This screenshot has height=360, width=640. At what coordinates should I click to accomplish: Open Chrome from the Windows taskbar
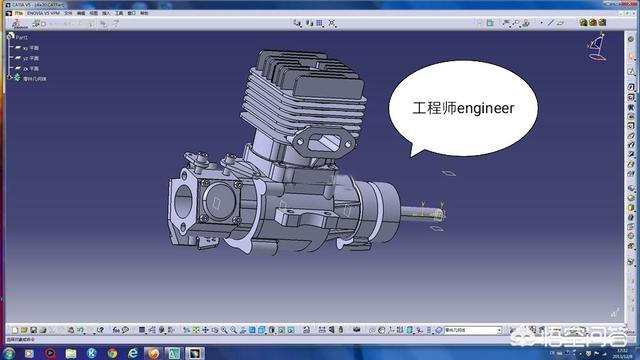point(112,353)
